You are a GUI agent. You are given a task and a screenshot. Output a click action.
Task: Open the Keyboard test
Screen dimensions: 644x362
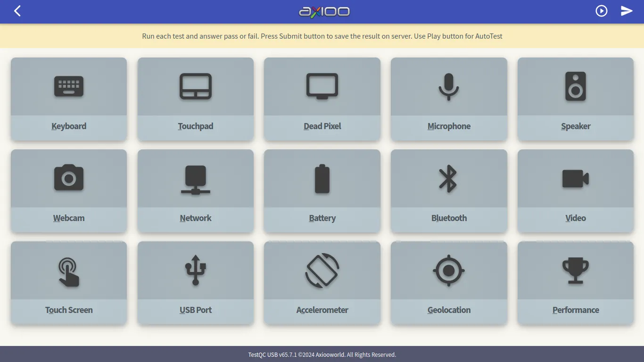[x=69, y=99]
